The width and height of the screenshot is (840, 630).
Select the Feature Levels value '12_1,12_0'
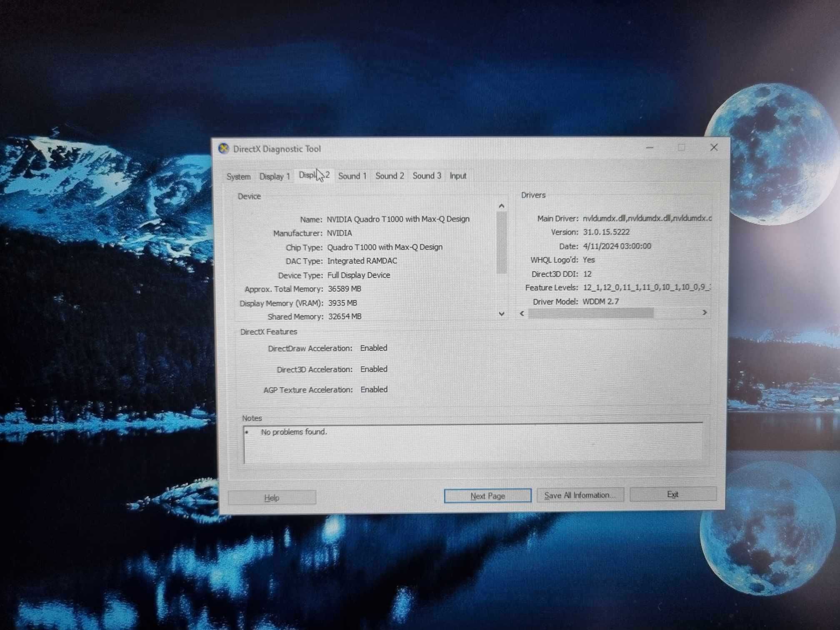646,287
